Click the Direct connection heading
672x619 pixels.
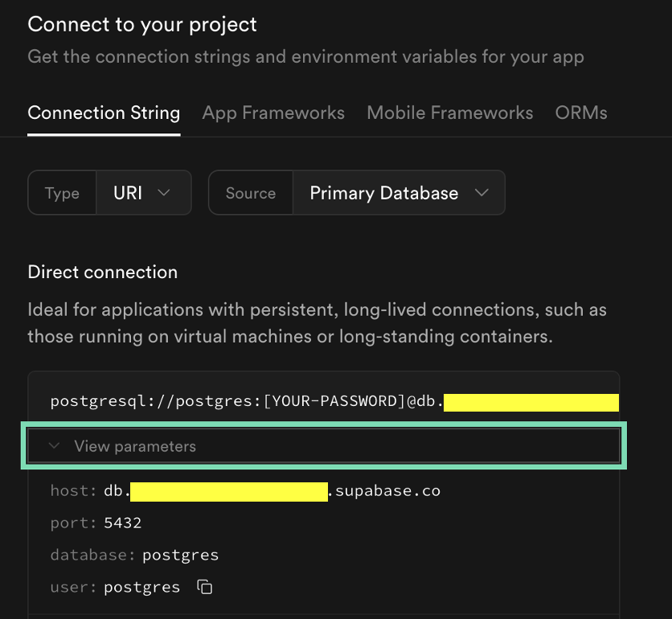pos(102,272)
